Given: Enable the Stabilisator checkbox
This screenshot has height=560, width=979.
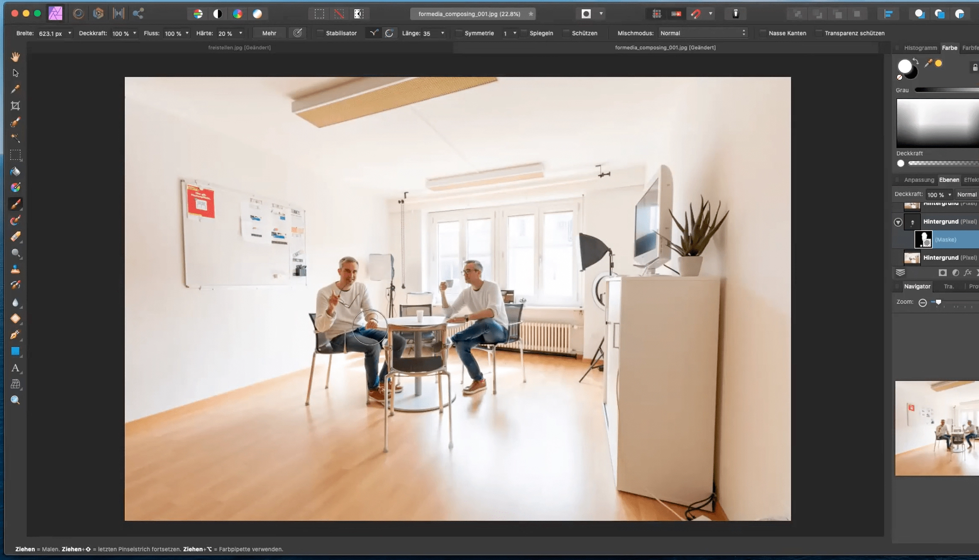Looking at the screenshot, I should pos(320,33).
